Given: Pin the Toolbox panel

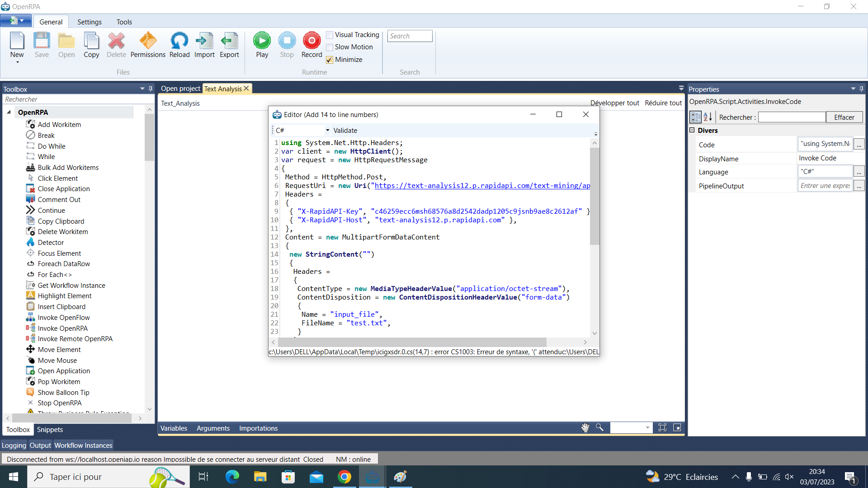Looking at the screenshot, I should click(x=151, y=89).
